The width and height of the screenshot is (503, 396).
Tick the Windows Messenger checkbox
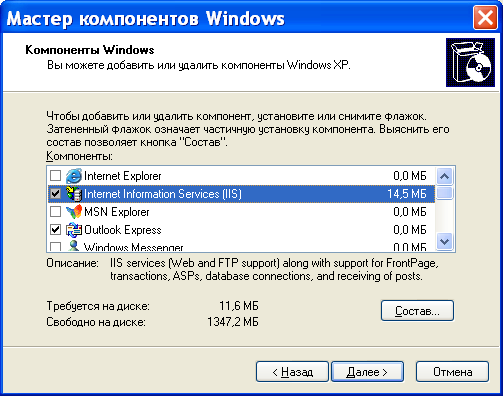pos(55,247)
